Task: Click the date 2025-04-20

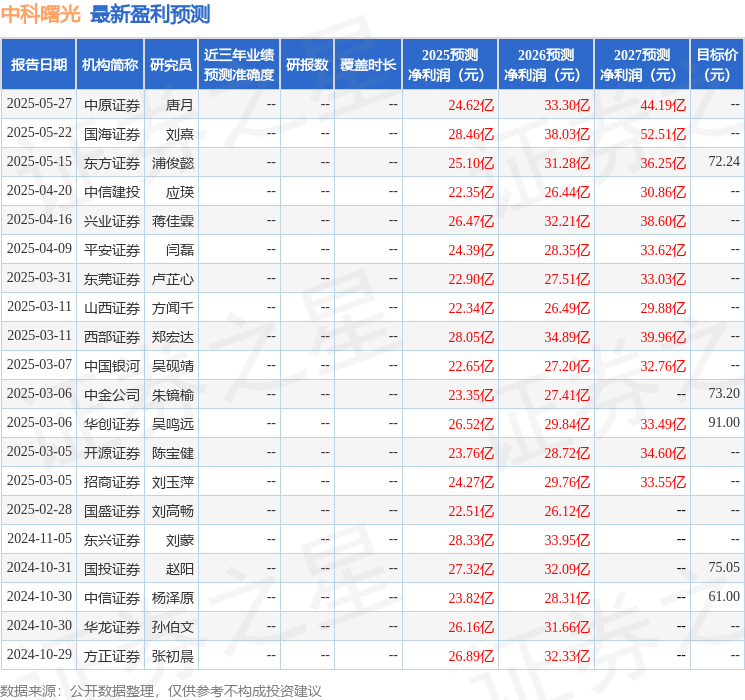Action: pyautogui.click(x=39, y=190)
